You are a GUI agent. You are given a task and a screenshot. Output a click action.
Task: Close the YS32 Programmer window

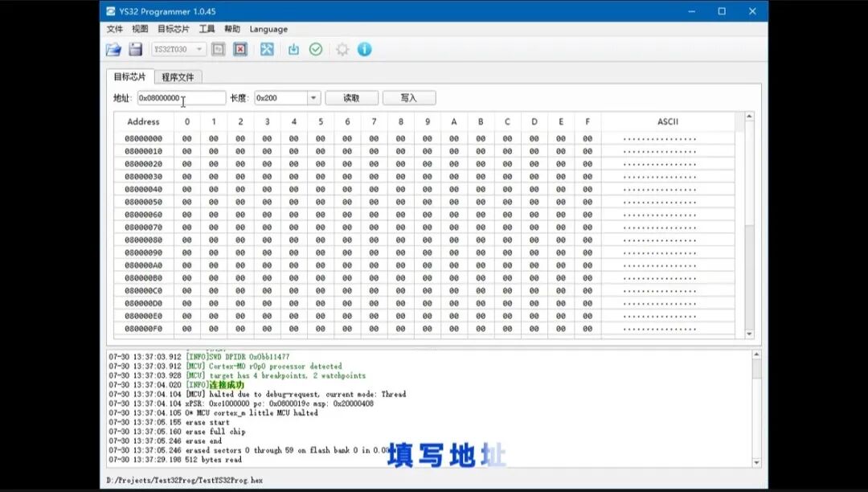752,11
